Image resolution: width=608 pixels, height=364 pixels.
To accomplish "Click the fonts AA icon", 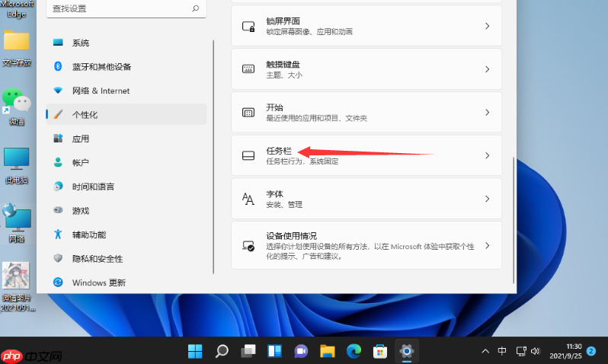I will click(x=248, y=199).
